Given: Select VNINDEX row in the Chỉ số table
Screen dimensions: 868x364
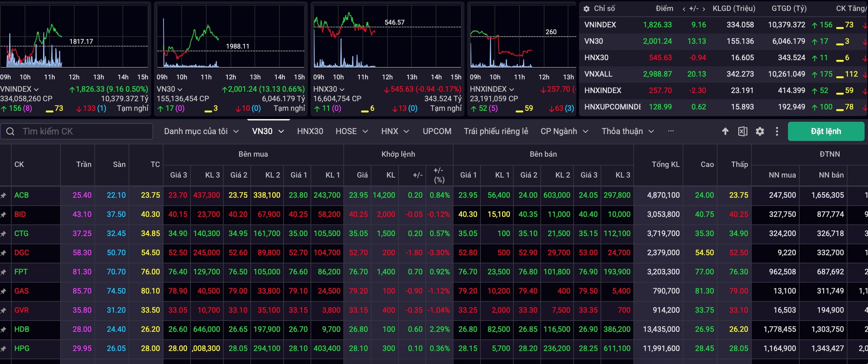Looking at the screenshot, I should [x=724, y=25].
